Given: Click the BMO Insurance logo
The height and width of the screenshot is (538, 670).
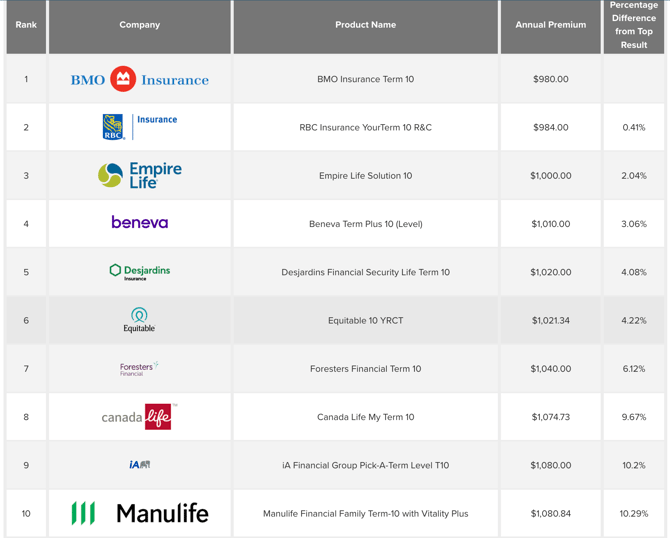Looking at the screenshot, I should (x=139, y=79).
